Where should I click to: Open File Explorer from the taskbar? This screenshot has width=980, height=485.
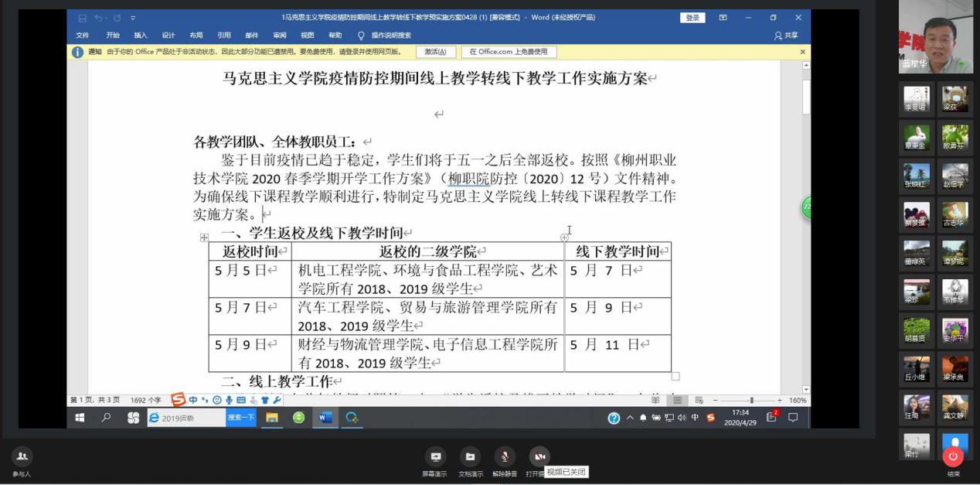point(272,418)
